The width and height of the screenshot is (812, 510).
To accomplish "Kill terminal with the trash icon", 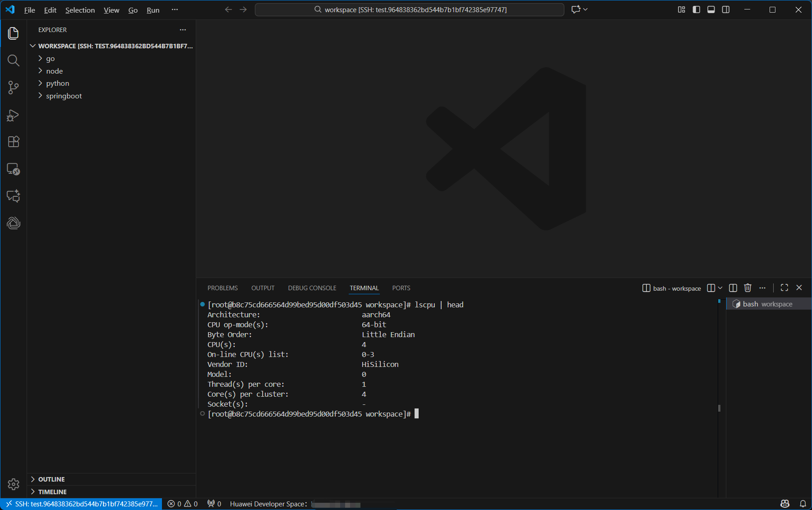I will click(747, 288).
